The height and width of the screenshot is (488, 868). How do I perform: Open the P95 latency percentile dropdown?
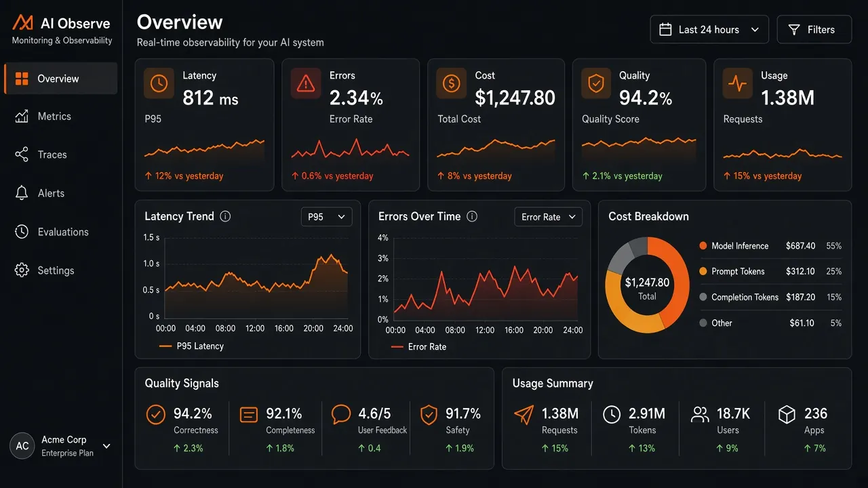[x=326, y=217]
